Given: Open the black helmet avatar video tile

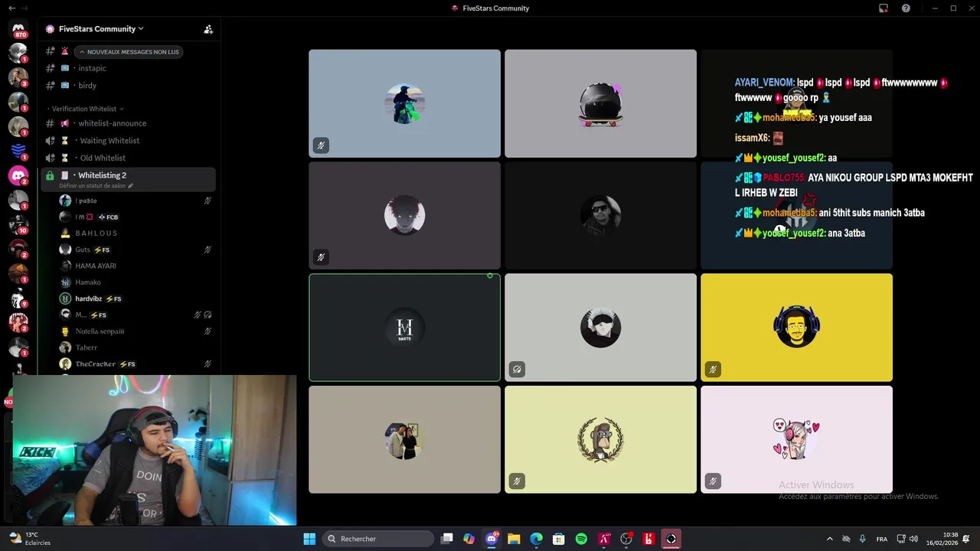Looking at the screenshot, I should click(600, 103).
